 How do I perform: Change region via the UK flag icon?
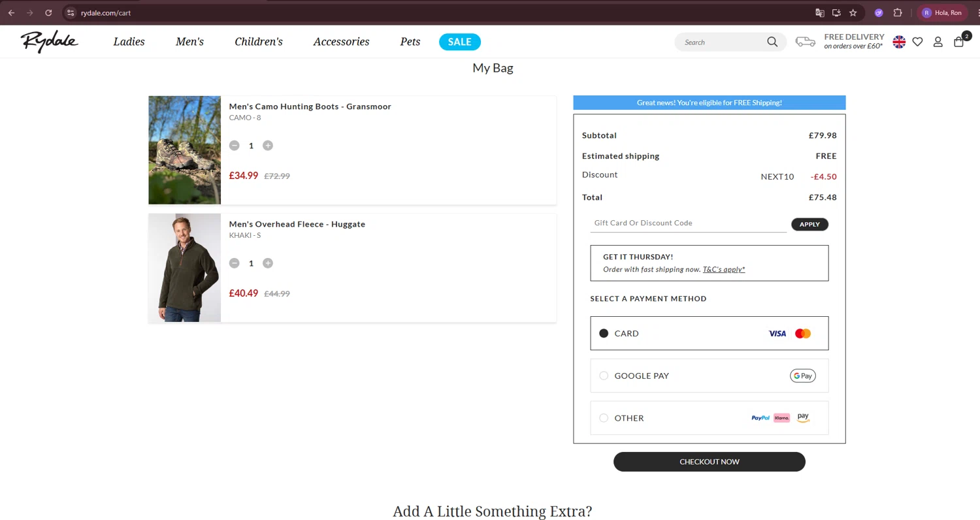coord(899,42)
